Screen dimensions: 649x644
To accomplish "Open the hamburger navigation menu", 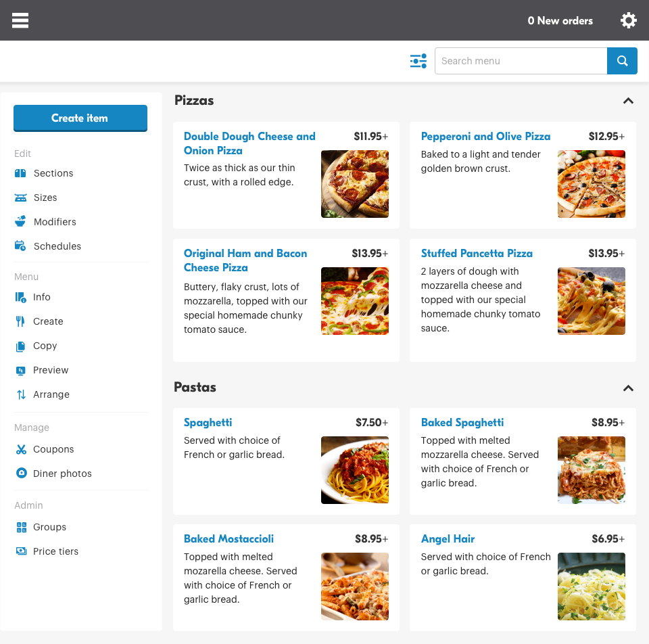I will 20,20.
